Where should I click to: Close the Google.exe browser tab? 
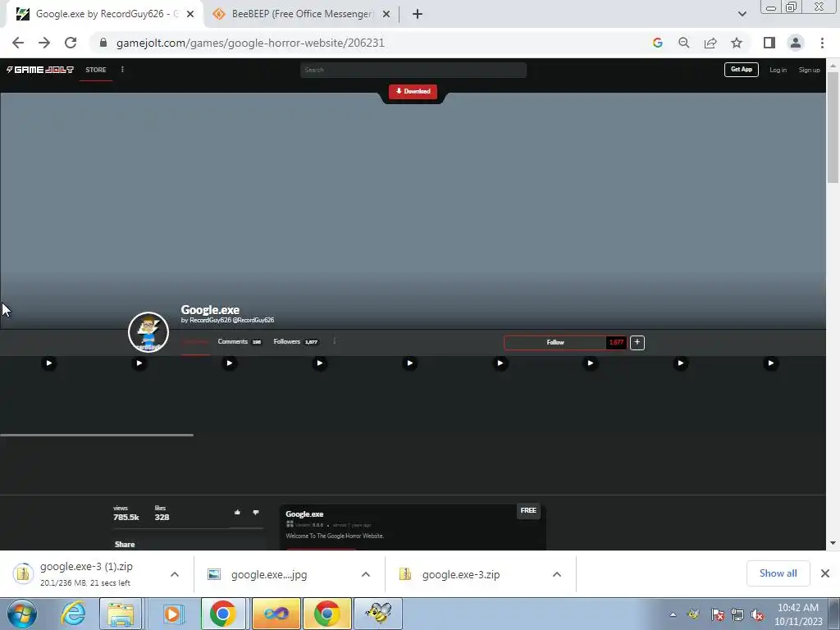(190, 14)
